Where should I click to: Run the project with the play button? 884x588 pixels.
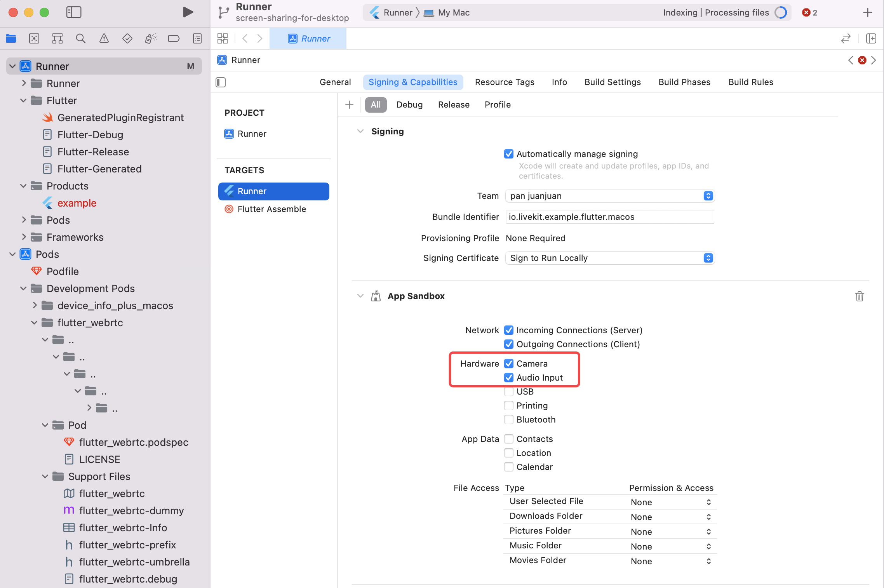pos(188,12)
